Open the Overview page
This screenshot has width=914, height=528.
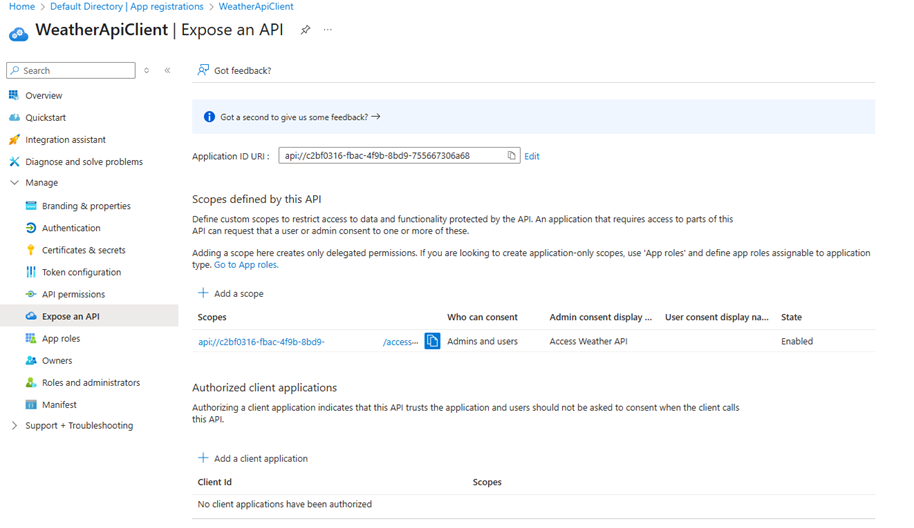click(x=44, y=96)
